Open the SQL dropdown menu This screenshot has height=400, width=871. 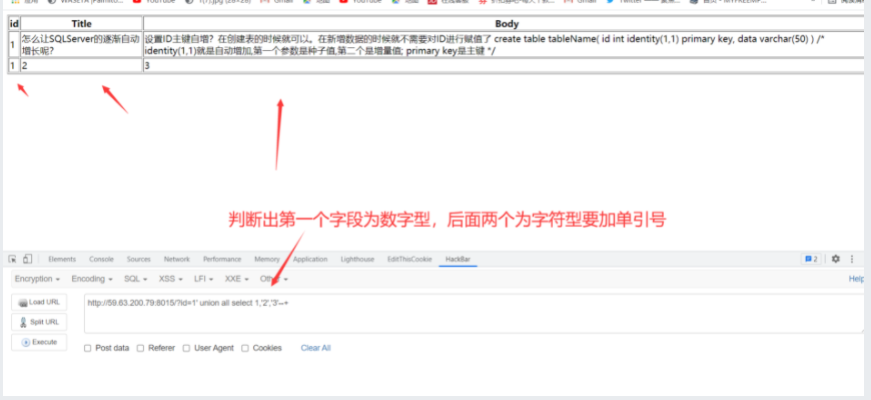[136, 279]
